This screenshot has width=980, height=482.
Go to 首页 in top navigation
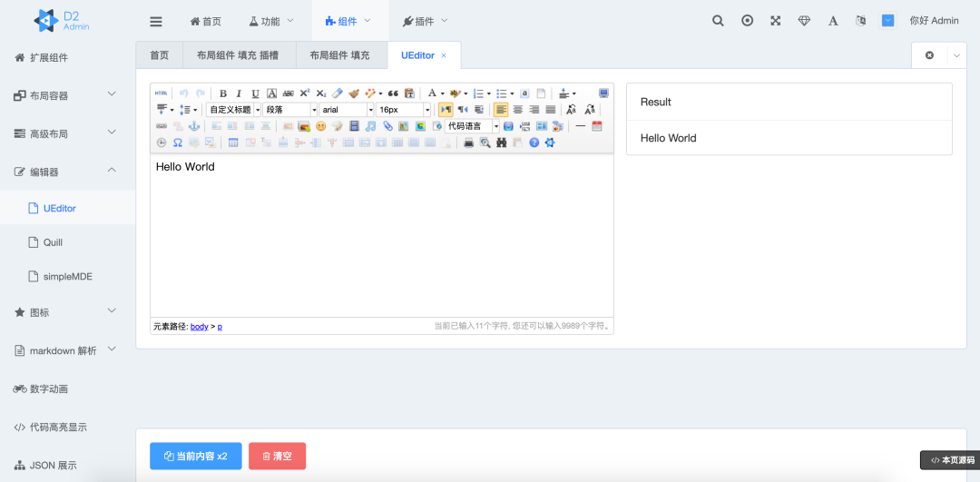coord(206,21)
